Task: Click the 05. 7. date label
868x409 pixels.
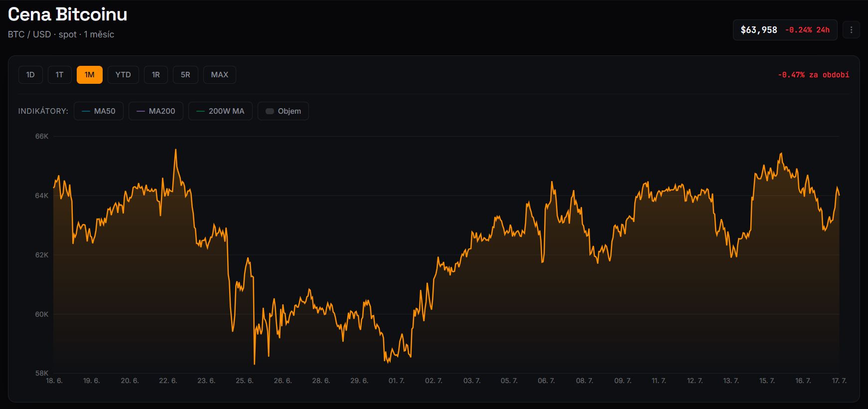Action: point(509,381)
